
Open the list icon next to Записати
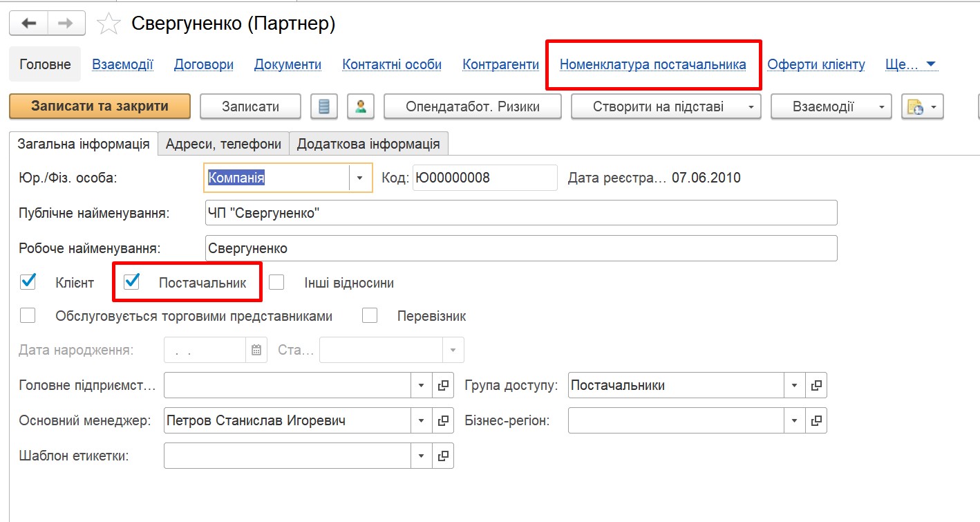tap(323, 106)
